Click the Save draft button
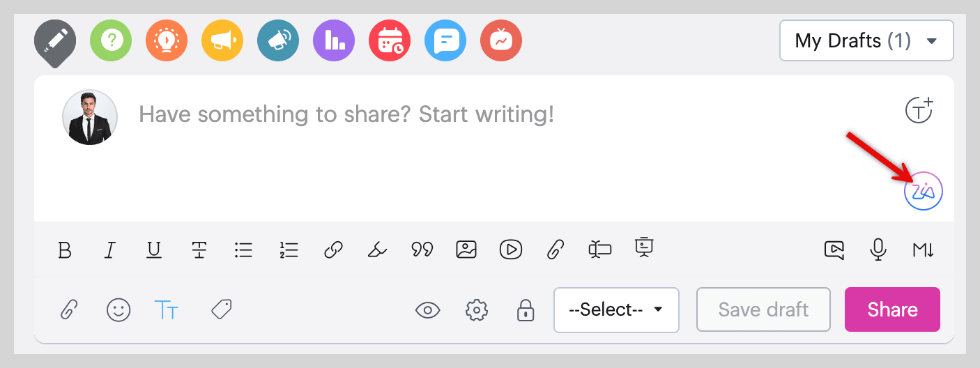Viewport: 980px width, 368px height. pyautogui.click(x=763, y=309)
